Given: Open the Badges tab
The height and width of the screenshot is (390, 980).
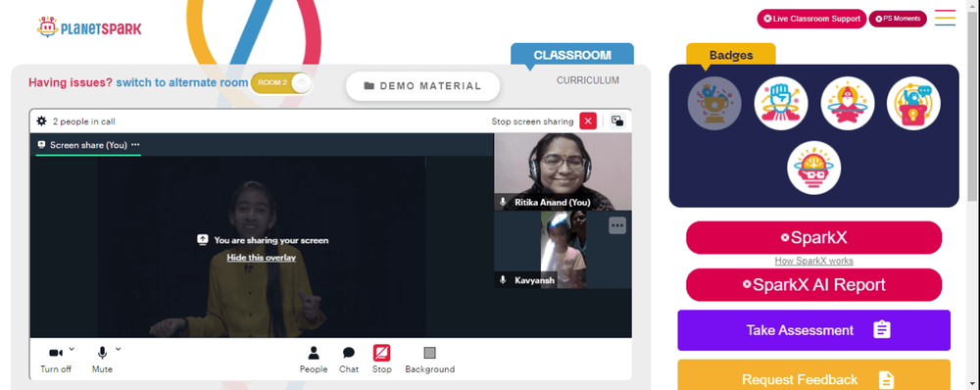Looking at the screenshot, I should tap(731, 55).
